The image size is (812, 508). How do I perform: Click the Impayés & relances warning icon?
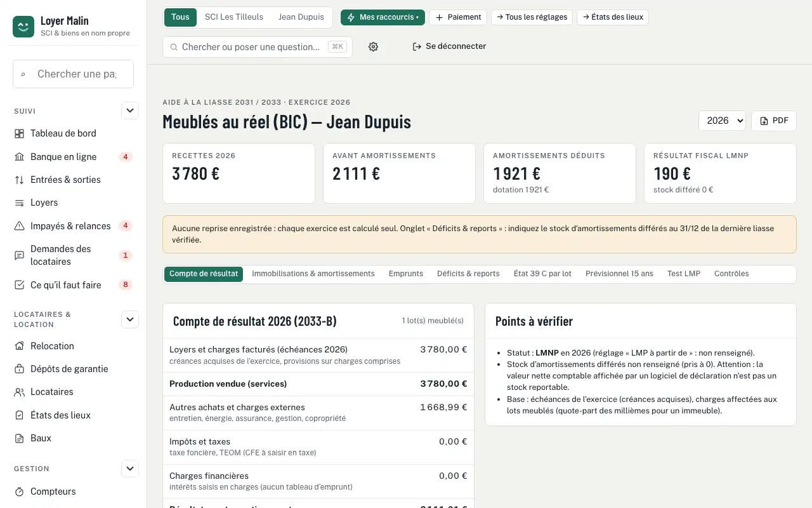(x=20, y=226)
